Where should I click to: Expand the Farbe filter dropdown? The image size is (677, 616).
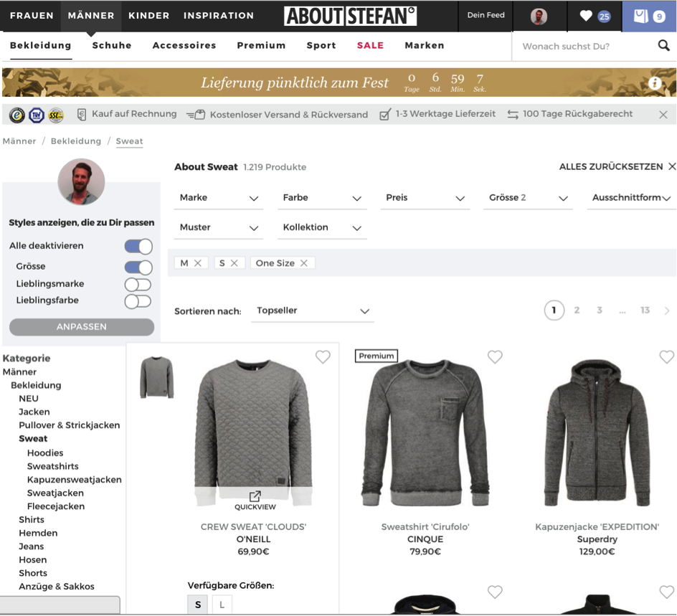(322, 198)
